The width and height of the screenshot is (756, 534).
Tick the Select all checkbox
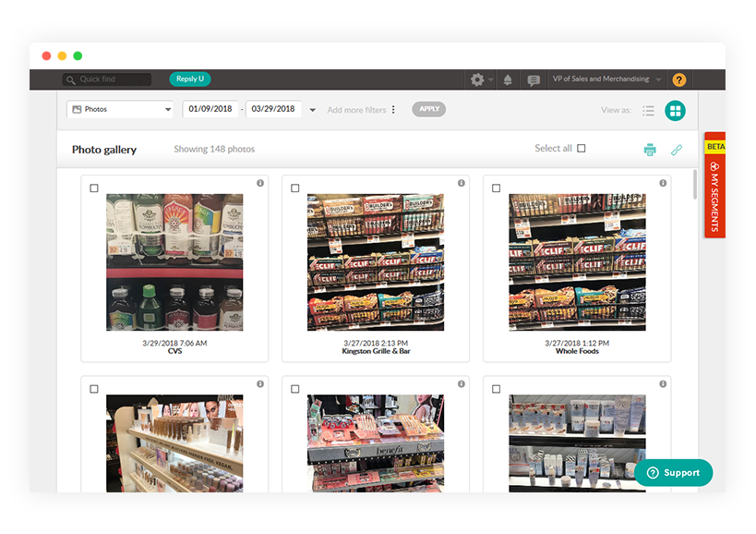click(581, 148)
